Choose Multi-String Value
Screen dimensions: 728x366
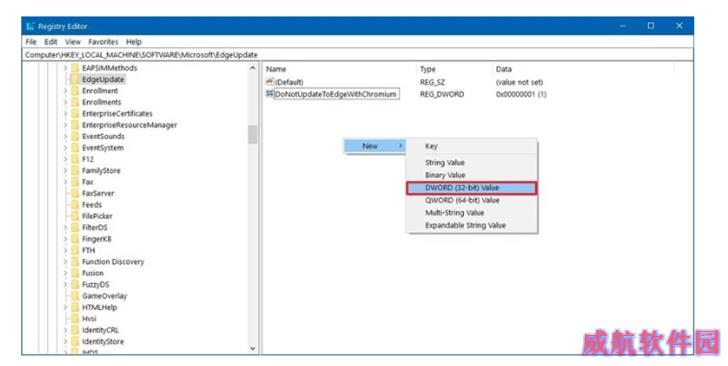click(472, 213)
